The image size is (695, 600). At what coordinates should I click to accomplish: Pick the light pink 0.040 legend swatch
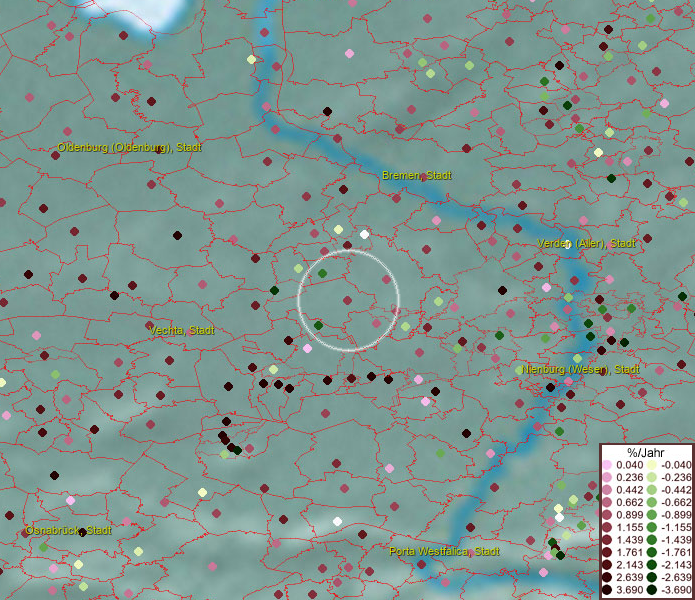pyautogui.click(x=607, y=465)
